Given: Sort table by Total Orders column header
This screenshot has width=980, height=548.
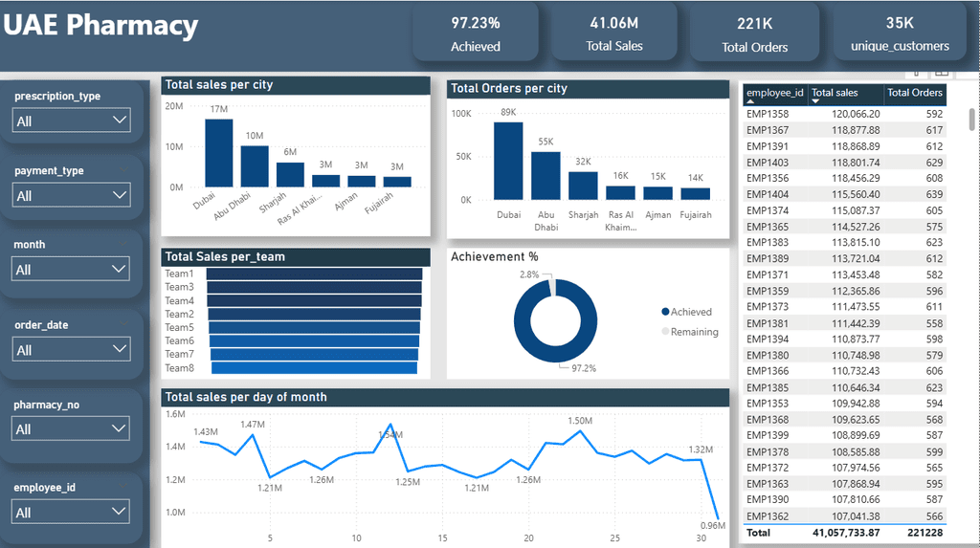Looking at the screenshot, I should (x=914, y=93).
